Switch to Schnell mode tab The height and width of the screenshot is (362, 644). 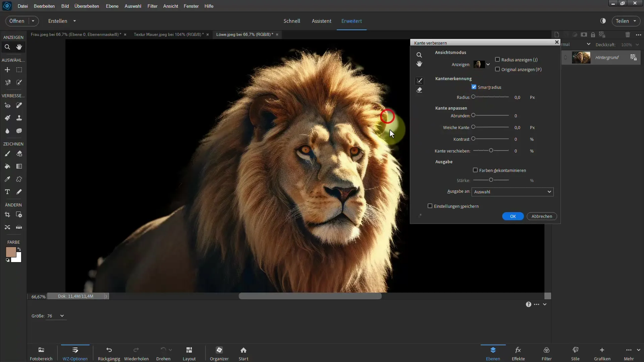[x=292, y=21]
